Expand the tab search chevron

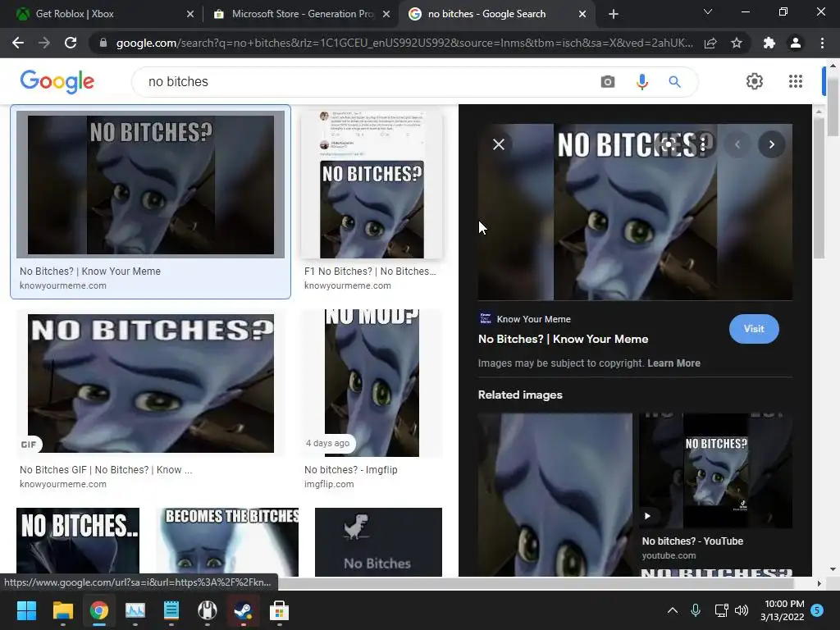708,11
